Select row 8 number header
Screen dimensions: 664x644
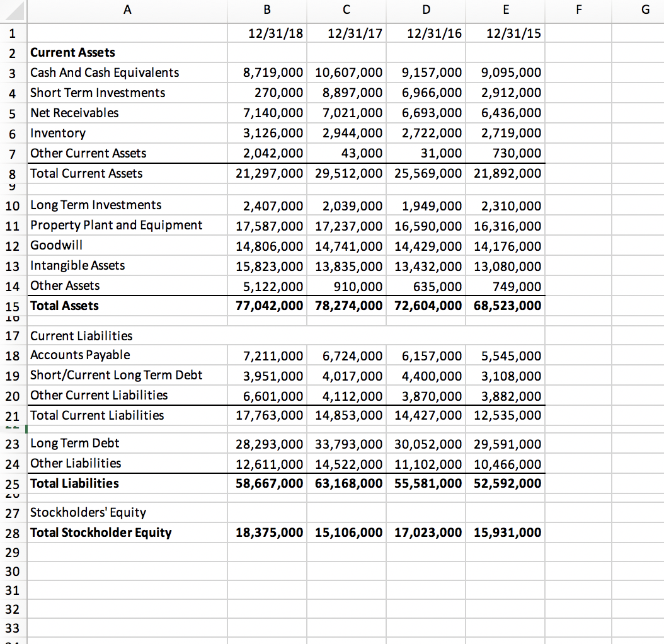(x=13, y=173)
